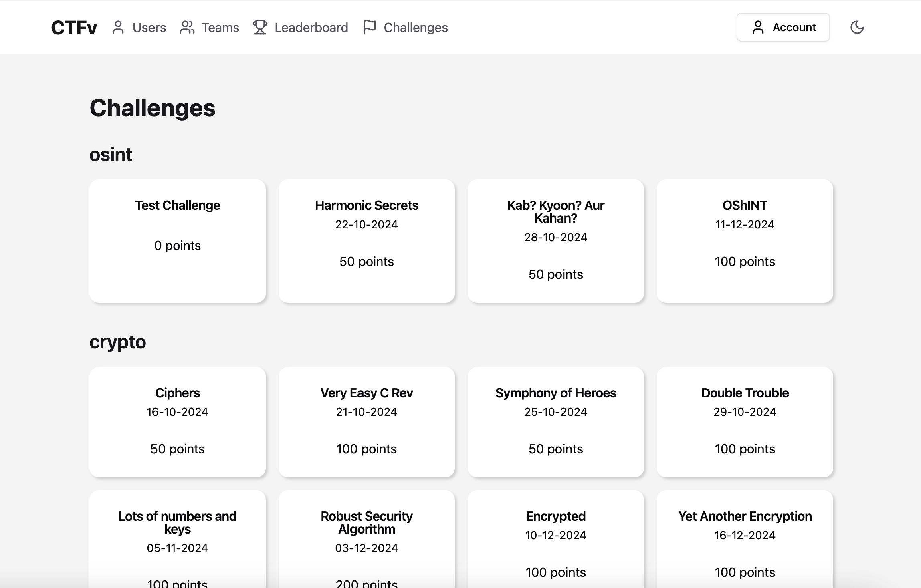This screenshot has height=588, width=921.
Task: Click the person icon in Account button
Action: click(758, 28)
